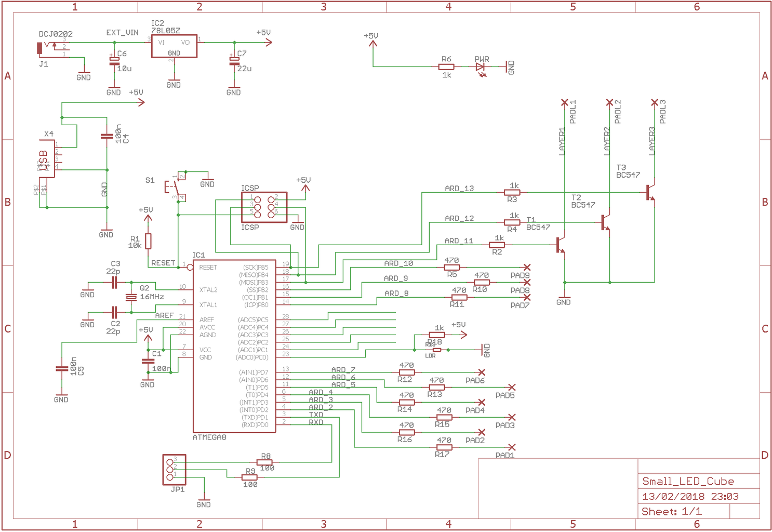Select the 100 ohm resistor R8
The width and height of the screenshot is (772, 532).
pos(265,462)
